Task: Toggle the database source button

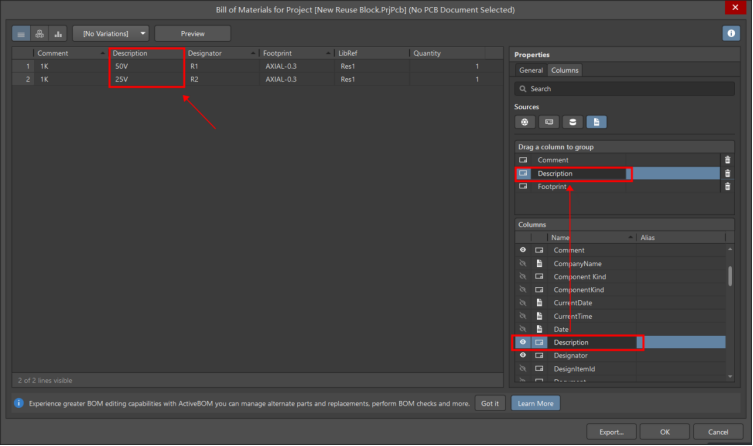Action: coord(572,122)
